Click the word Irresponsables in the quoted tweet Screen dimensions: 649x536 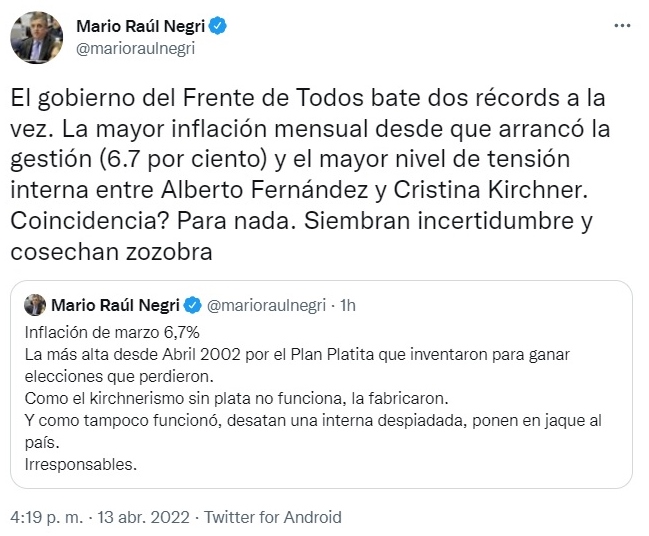[81, 464]
